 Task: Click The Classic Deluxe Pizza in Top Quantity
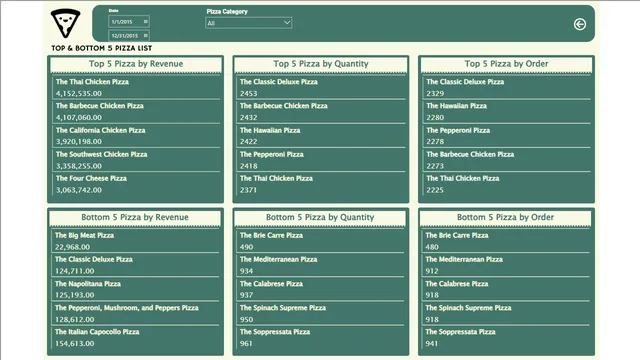[279, 82]
